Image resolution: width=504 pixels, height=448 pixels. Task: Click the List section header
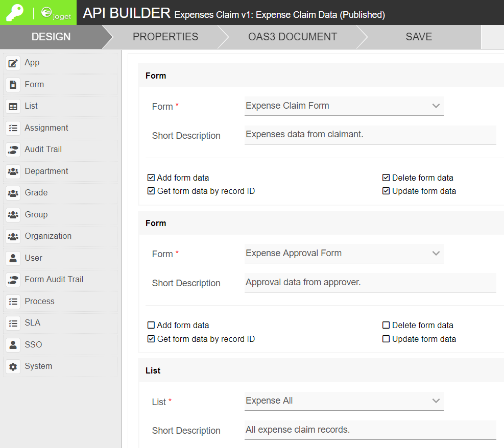(321, 370)
